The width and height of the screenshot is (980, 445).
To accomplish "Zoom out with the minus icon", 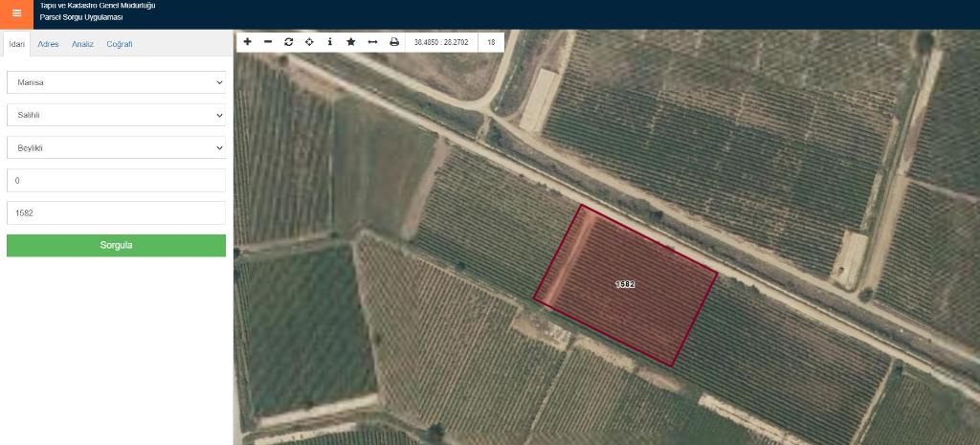I will 268,42.
